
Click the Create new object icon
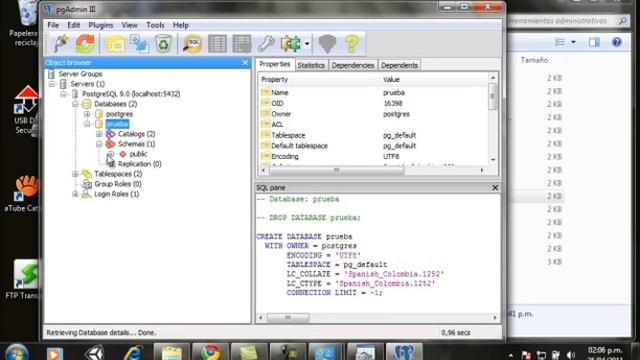pyautogui.click(x=139, y=44)
